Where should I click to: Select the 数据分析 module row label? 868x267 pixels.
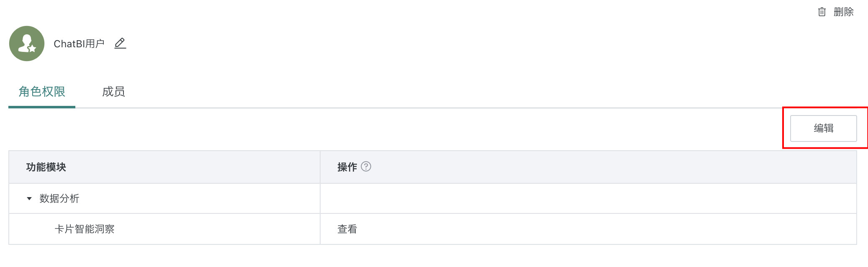(59, 198)
